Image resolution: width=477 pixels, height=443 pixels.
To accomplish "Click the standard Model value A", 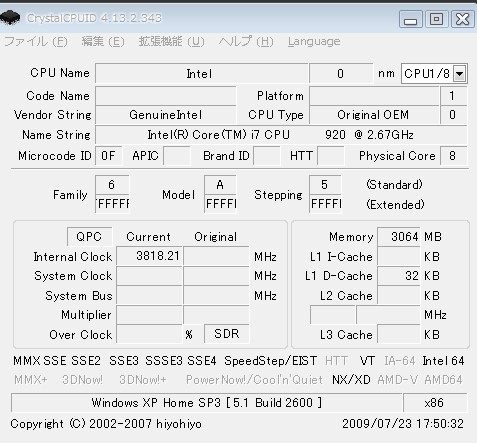I will click(x=220, y=185).
